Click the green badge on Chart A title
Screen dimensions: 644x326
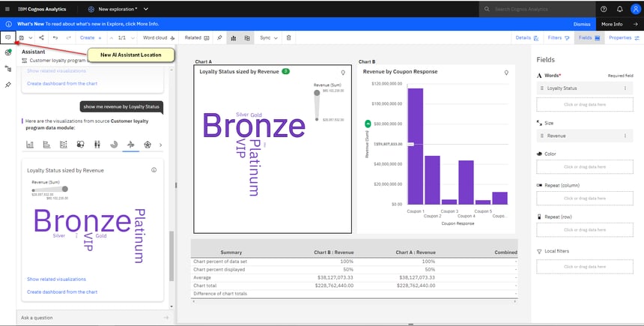pos(285,71)
